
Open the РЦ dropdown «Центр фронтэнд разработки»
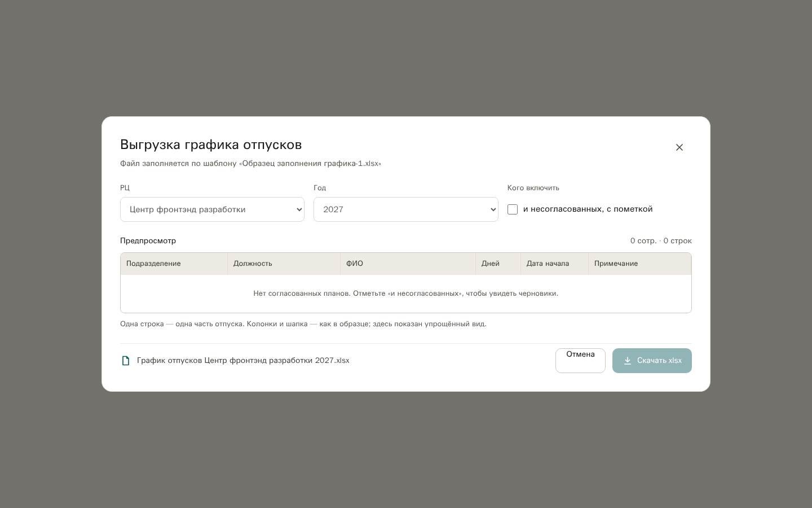click(x=212, y=209)
